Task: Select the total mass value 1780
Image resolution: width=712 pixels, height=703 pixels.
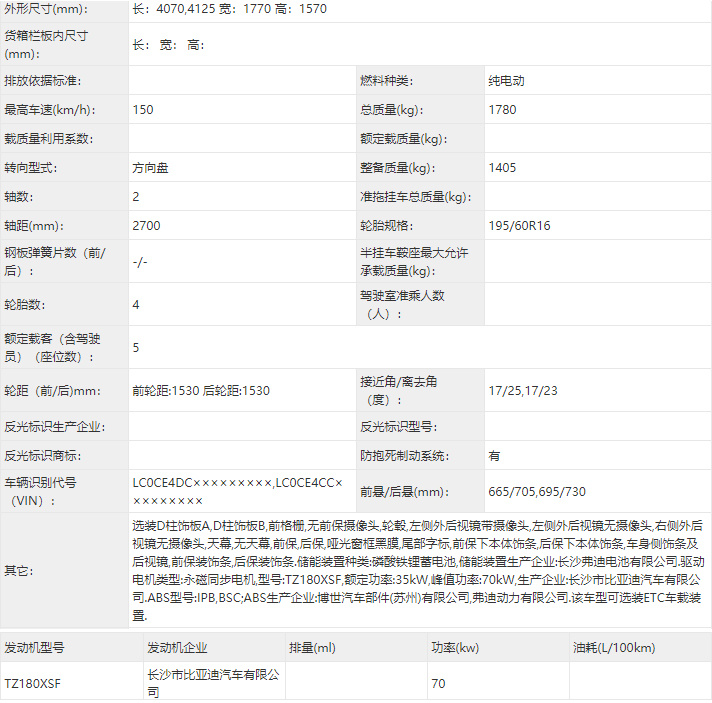Action: coord(502,110)
